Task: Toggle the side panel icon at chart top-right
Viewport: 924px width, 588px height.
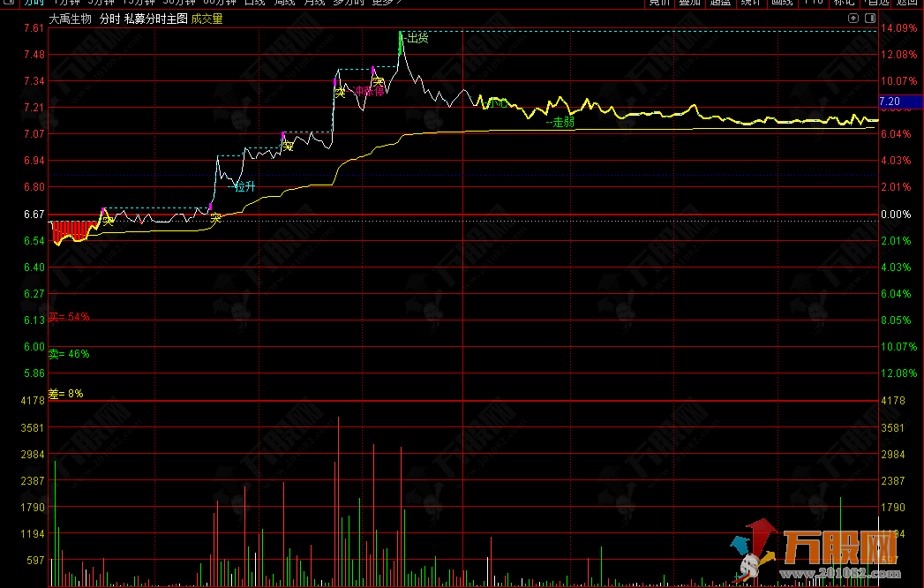Action: [869, 18]
